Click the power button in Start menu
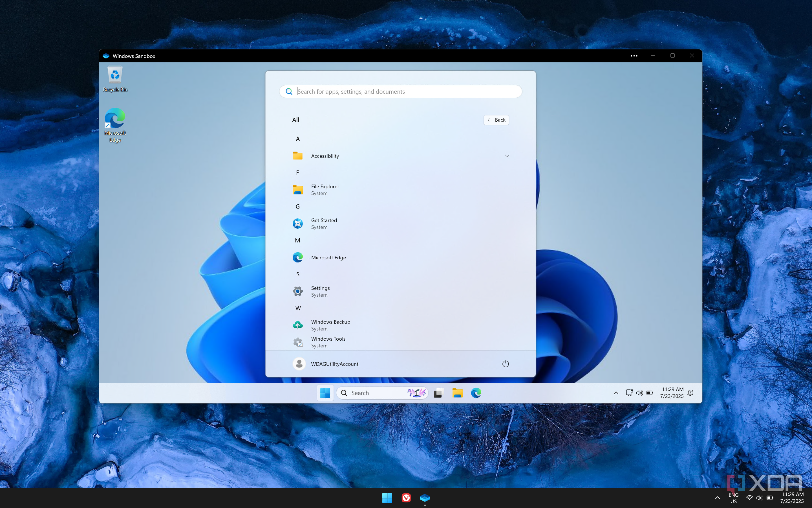812x508 pixels. point(505,364)
